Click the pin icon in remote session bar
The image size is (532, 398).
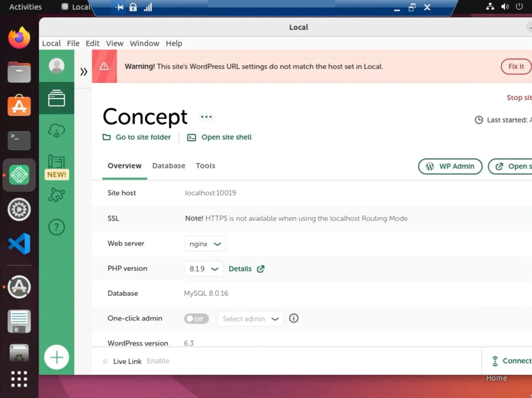pyautogui.click(x=119, y=7)
